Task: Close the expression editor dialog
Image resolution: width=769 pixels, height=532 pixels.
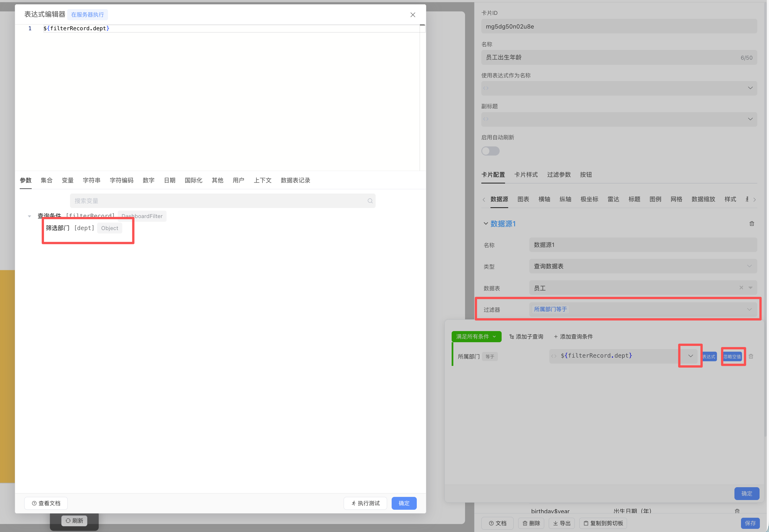Action: (x=413, y=15)
